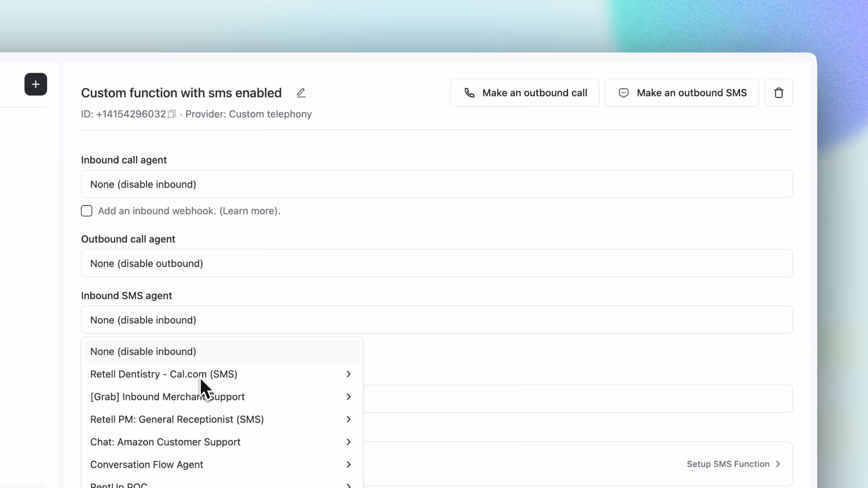
Task: Click chevron next to Setup SMS Function
Action: point(778,464)
